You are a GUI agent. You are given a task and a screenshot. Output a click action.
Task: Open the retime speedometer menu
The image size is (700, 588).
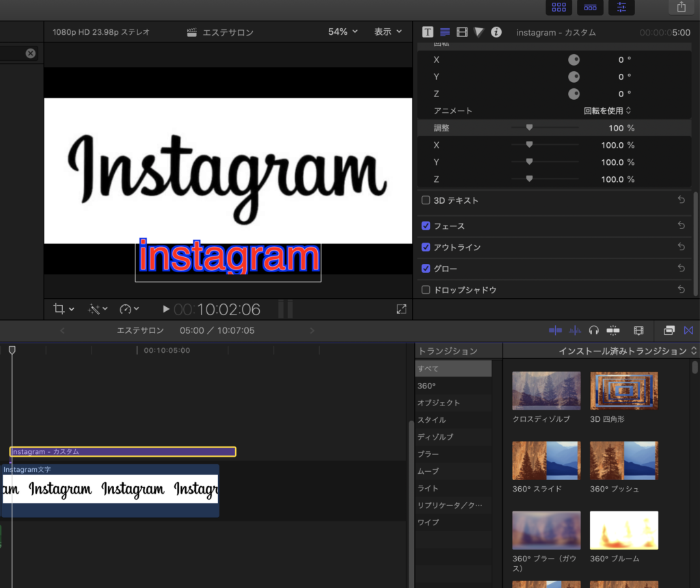pyautogui.click(x=129, y=309)
